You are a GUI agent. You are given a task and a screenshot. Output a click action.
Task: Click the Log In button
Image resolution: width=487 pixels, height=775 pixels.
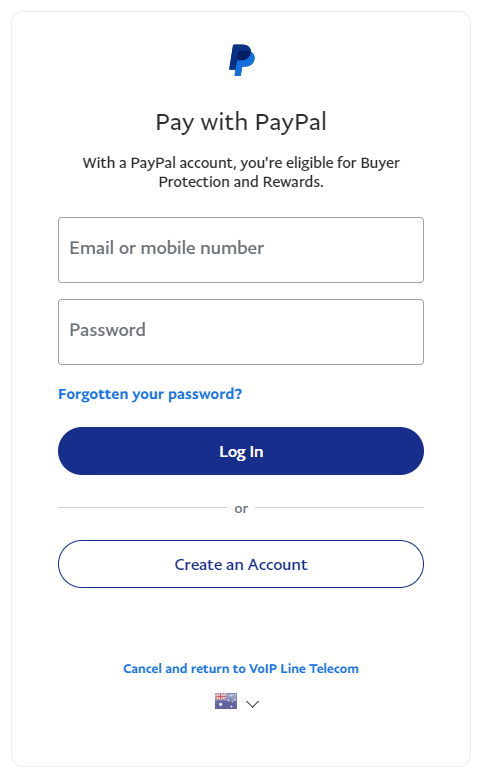pyautogui.click(x=241, y=451)
